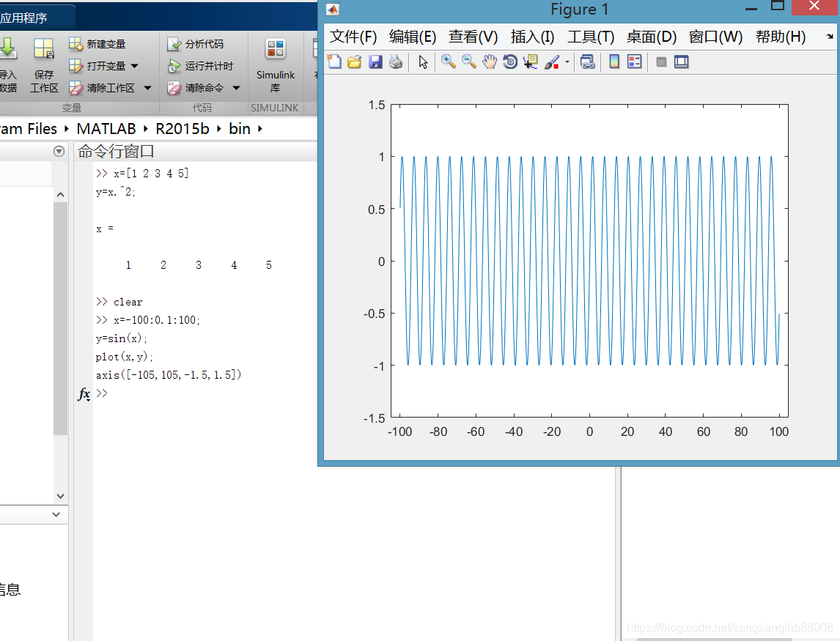Open the 工具(T) menu in Figure 1
This screenshot has width=840, height=641.
tap(591, 37)
